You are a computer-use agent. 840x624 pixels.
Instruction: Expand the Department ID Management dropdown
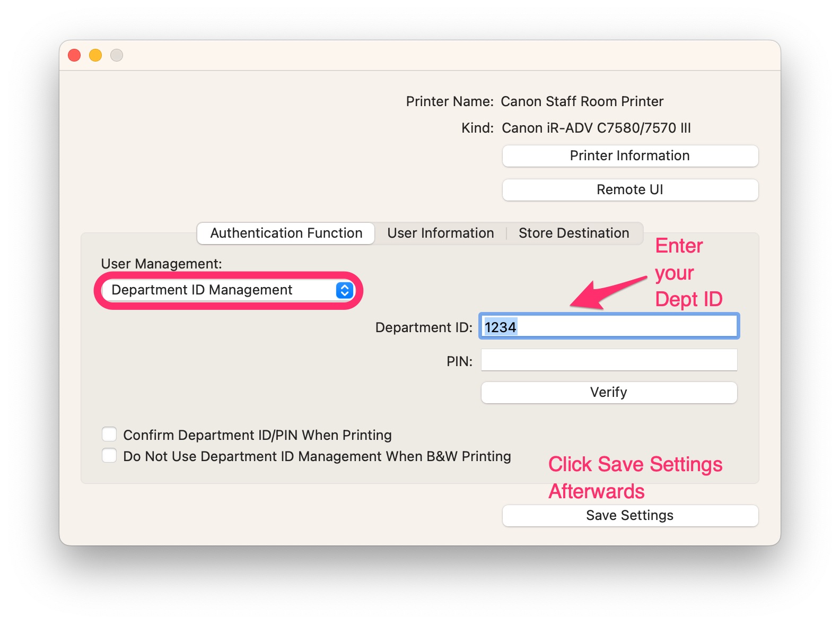tap(228, 290)
